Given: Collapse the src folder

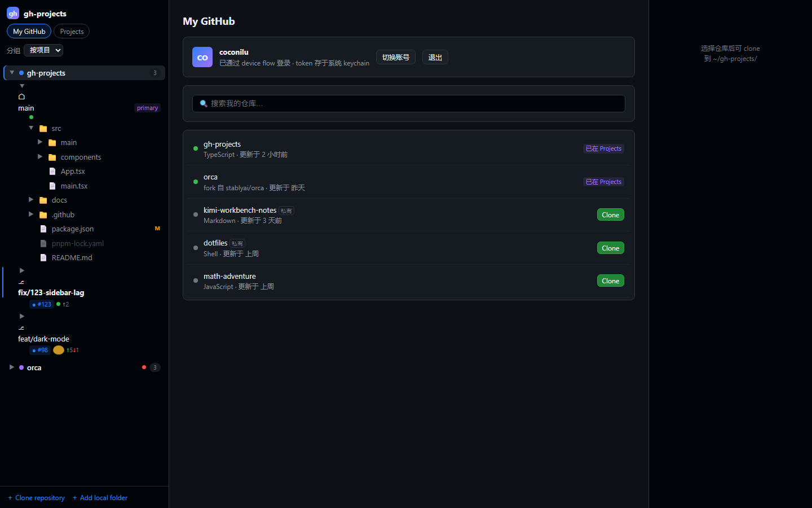Looking at the screenshot, I should (x=31, y=128).
